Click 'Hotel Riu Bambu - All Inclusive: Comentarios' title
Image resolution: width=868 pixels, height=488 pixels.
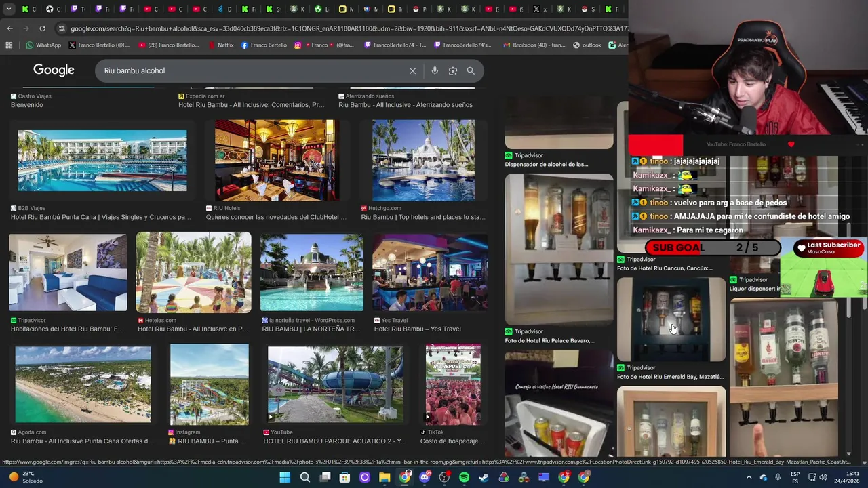point(251,105)
